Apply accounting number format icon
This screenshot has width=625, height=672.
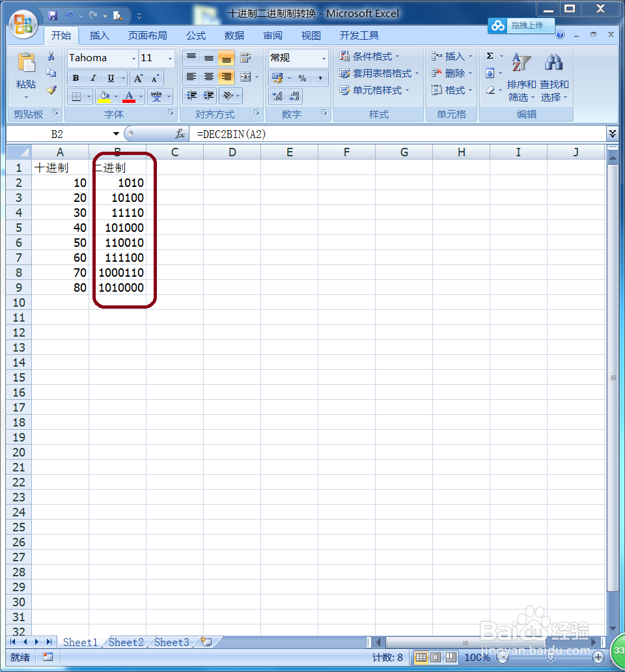(x=277, y=78)
